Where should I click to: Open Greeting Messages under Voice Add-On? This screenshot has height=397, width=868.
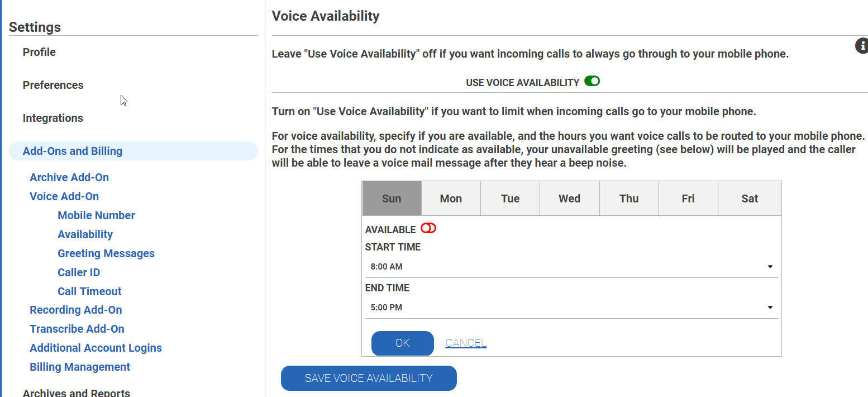(x=106, y=253)
